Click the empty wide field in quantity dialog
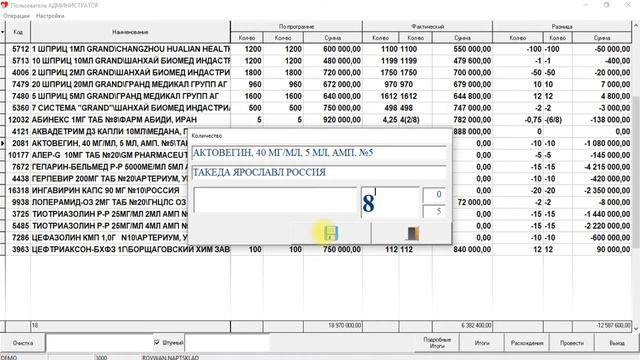 pyautogui.click(x=275, y=200)
